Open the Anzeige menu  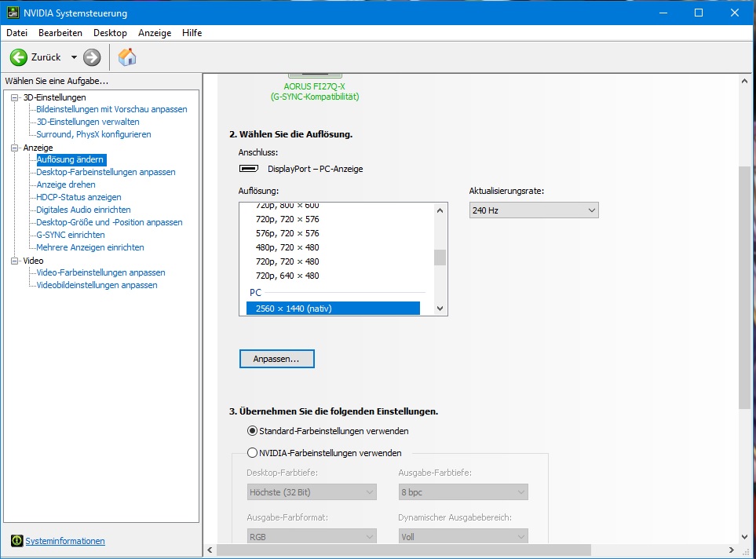155,33
